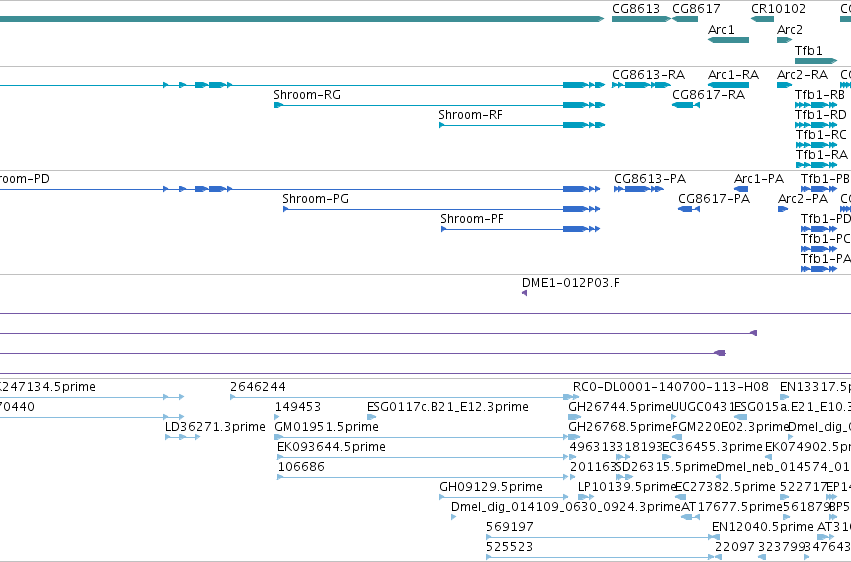Select the 323799 EST label

tap(780, 546)
